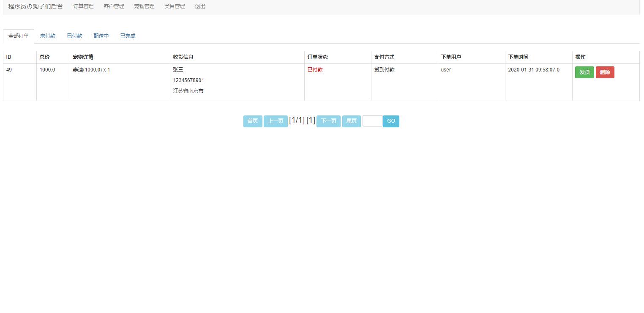The width and height of the screenshot is (644, 313).
Task: Select the 全部订单 (all orders) tab
Action: pos(18,36)
